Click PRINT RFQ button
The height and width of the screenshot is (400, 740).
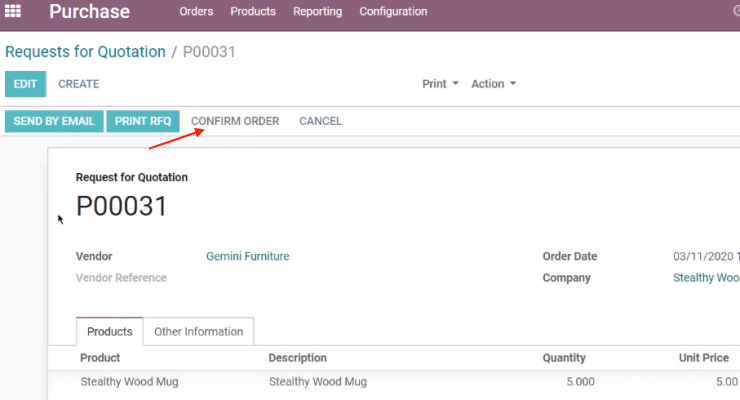(x=143, y=121)
